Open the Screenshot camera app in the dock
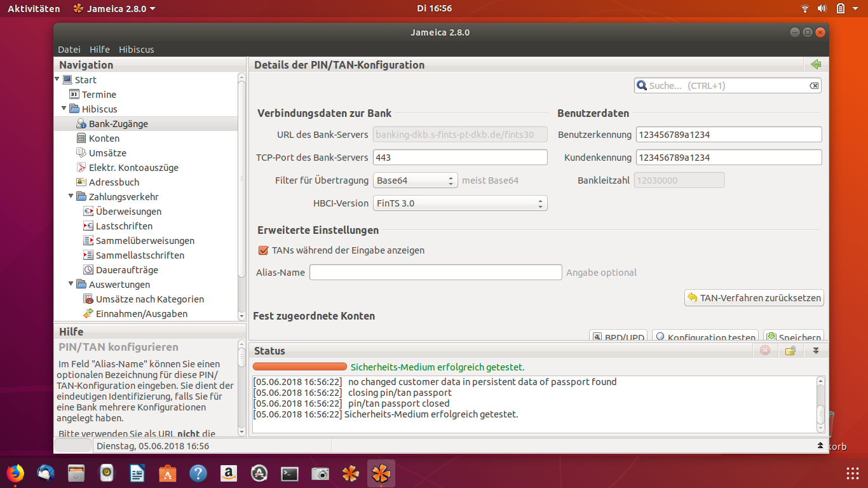 [x=320, y=473]
